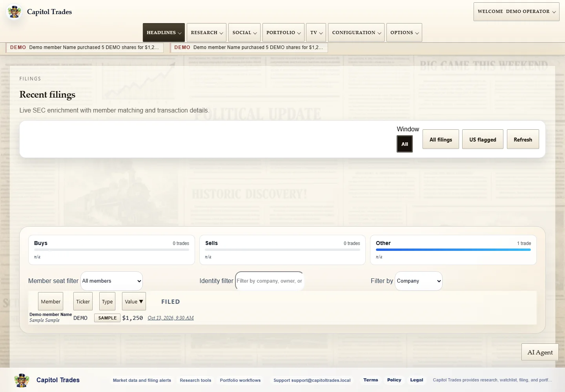Filter to US flagged filings
The height and width of the screenshot is (392, 565).
(483, 139)
